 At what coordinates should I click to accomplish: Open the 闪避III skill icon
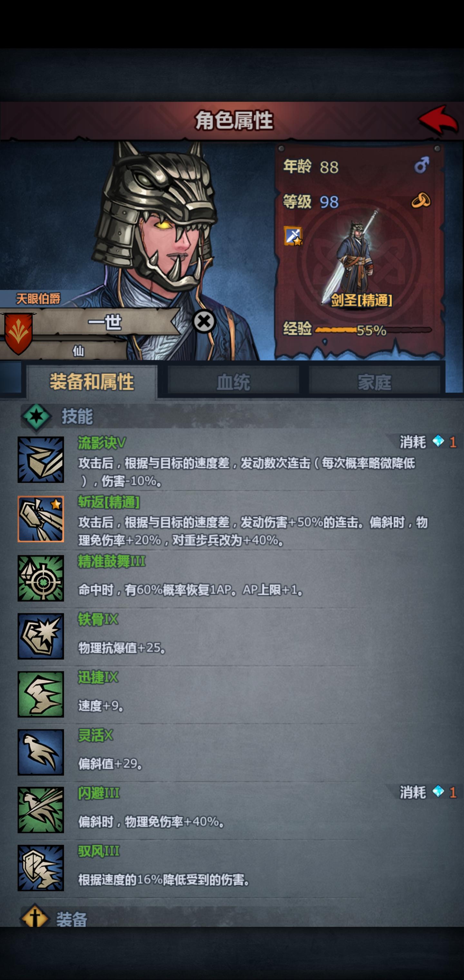click(x=41, y=810)
